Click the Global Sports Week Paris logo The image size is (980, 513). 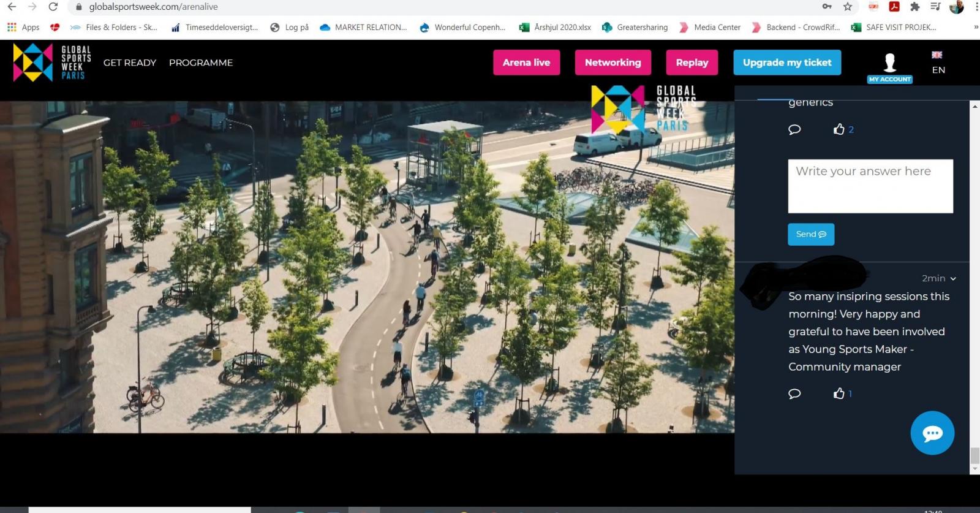click(52, 63)
